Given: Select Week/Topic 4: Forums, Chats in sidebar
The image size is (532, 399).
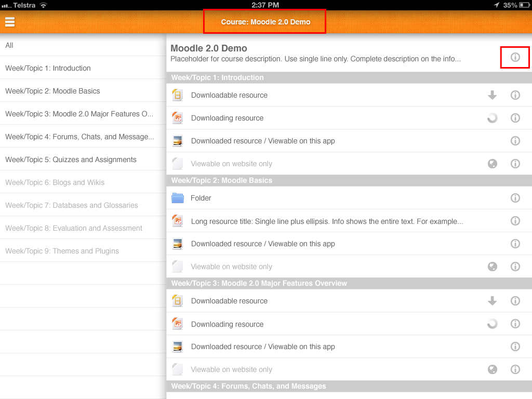Looking at the screenshot, I should pos(83,137).
